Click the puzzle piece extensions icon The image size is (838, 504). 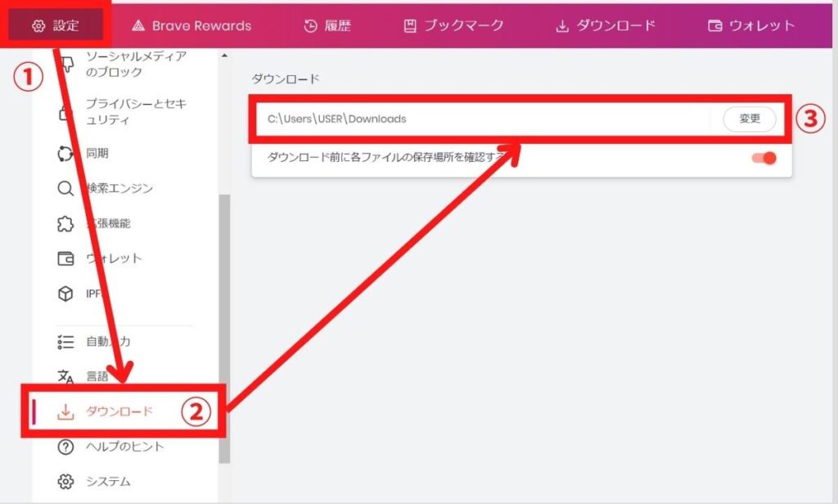[65, 223]
